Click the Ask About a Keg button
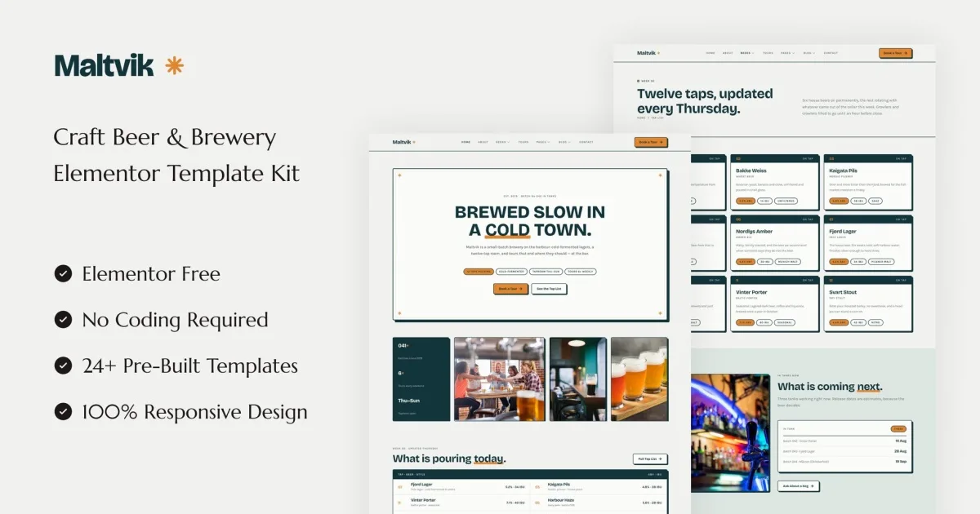Image resolution: width=980 pixels, height=514 pixels. tap(798, 486)
